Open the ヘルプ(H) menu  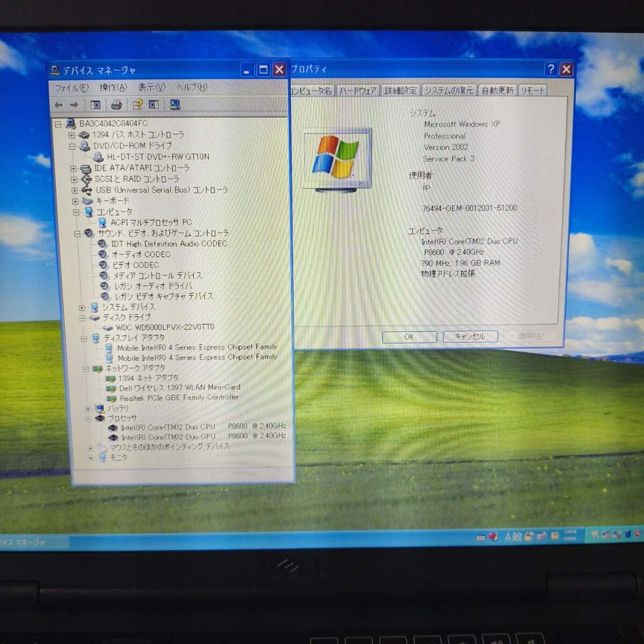[192, 87]
